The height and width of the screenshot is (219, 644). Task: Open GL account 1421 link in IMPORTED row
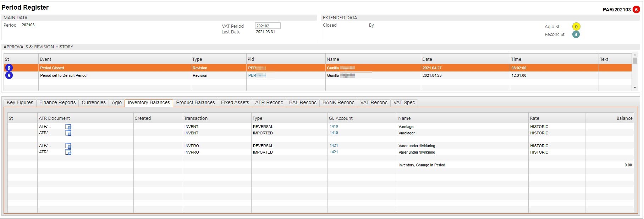click(334, 152)
